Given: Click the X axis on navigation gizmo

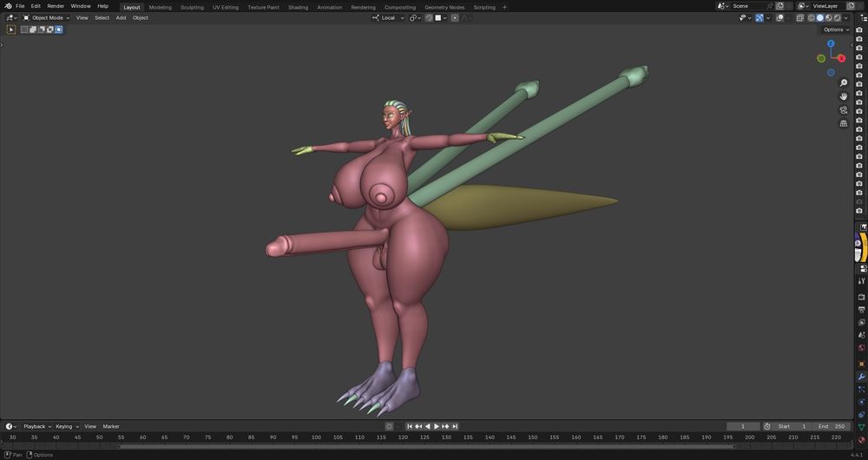Looking at the screenshot, I should [x=841, y=58].
